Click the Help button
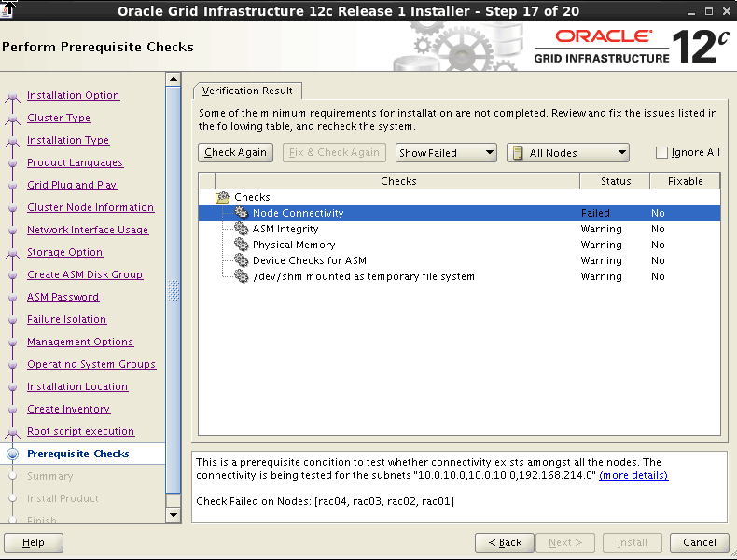Image resolution: width=737 pixels, height=560 pixels. pyautogui.click(x=34, y=542)
